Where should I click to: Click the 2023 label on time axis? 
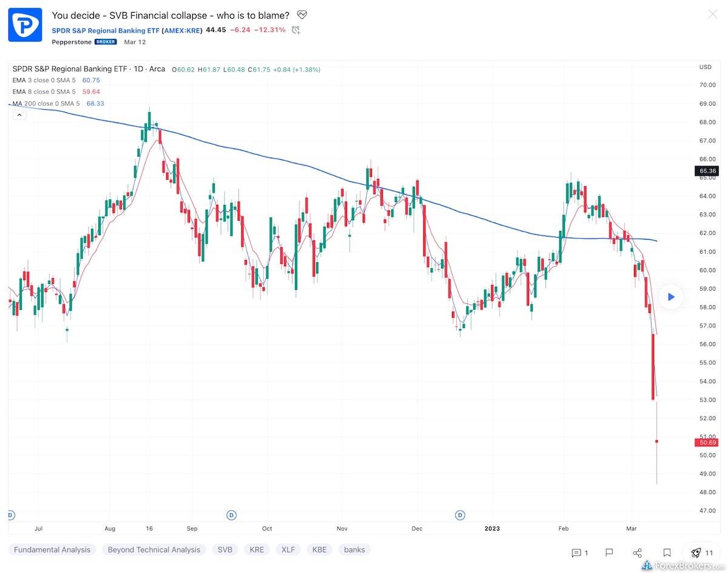click(x=493, y=529)
